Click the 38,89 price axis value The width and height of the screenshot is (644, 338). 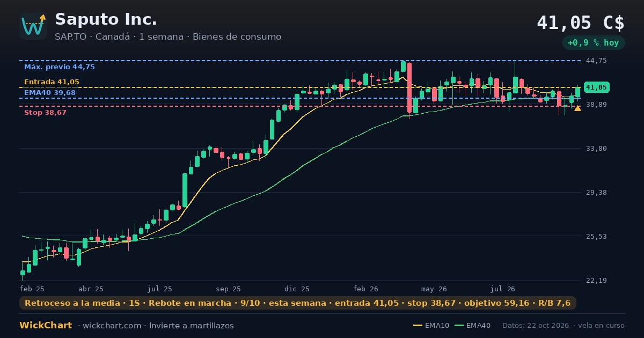[x=596, y=105]
